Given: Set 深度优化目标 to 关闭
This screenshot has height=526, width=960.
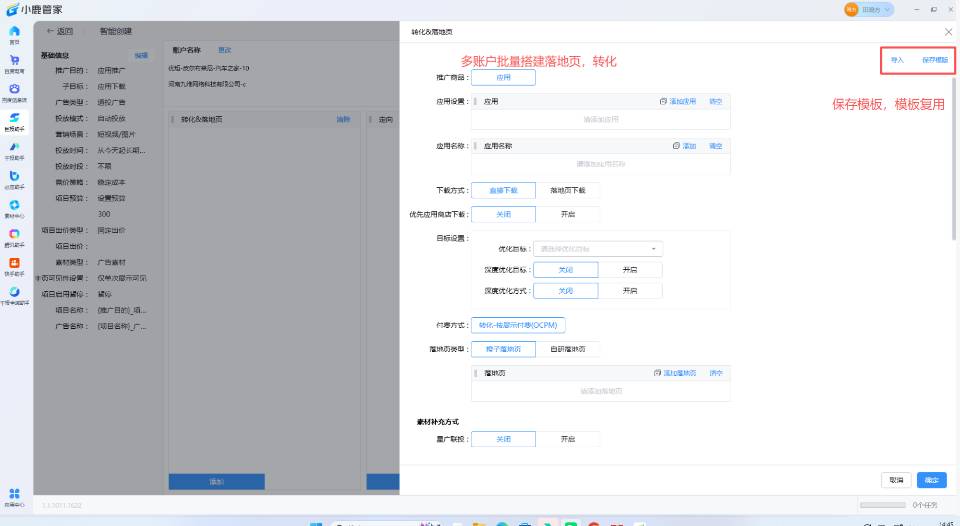Looking at the screenshot, I should [566, 270].
